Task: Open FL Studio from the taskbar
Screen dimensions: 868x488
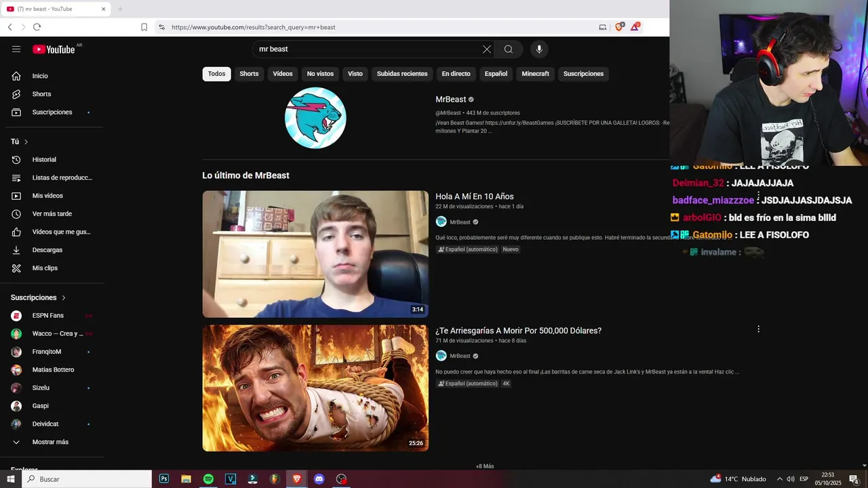Action: [275, 479]
